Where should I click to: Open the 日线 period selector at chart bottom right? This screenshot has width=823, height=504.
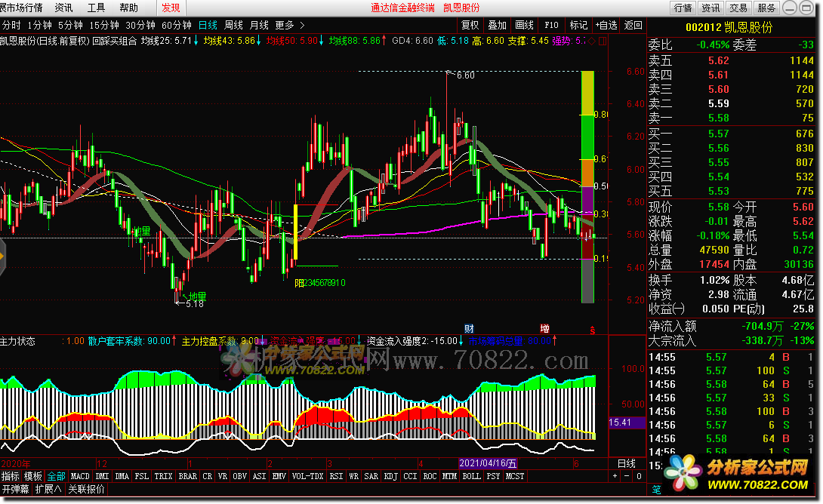click(x=627, y=463)
